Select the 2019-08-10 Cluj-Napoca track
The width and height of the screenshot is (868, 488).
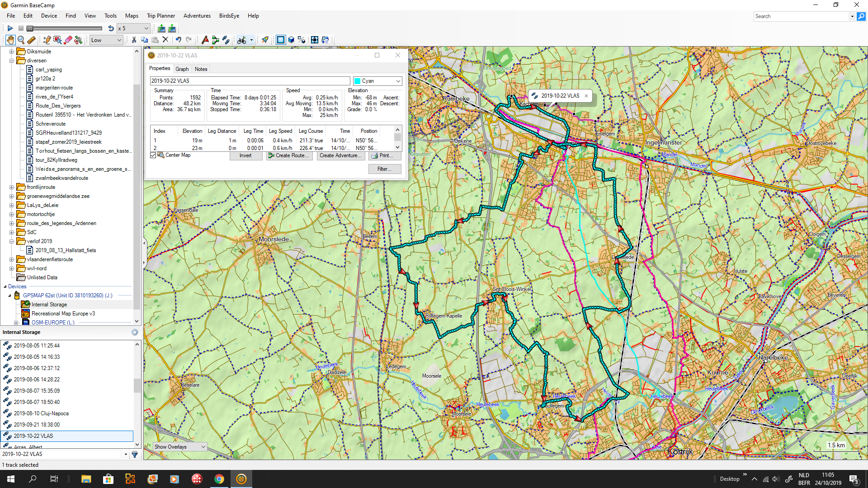point(41,413)
